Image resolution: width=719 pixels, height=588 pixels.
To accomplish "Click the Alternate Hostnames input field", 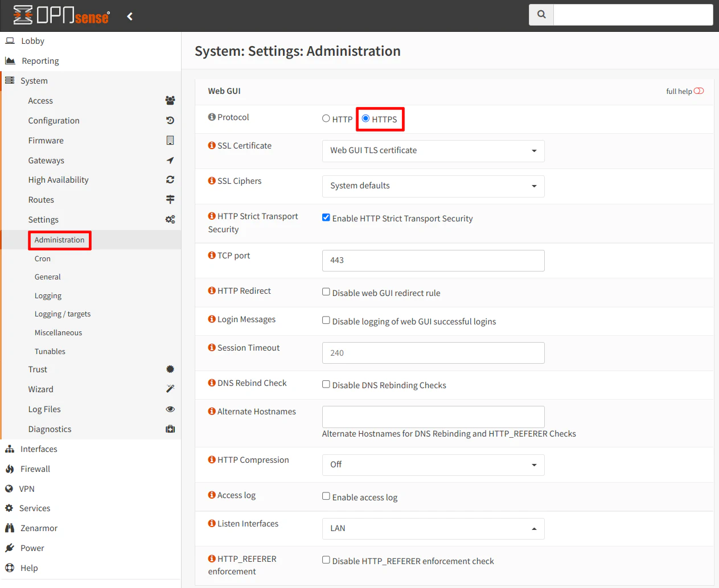I will tap(433, 417).
